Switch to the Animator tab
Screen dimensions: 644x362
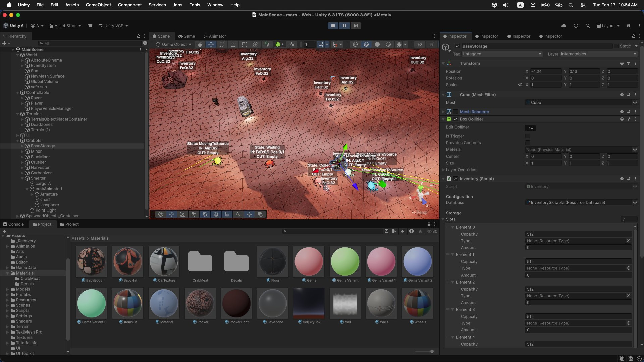[215, 36]
